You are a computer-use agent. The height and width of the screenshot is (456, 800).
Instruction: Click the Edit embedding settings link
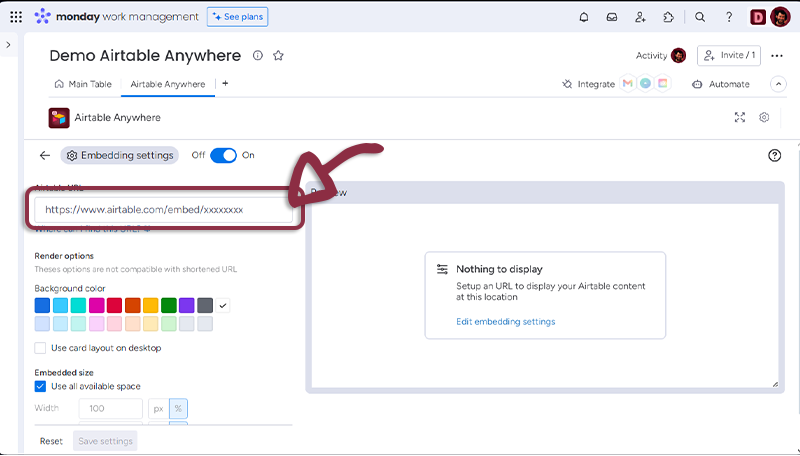click(505, 322)
